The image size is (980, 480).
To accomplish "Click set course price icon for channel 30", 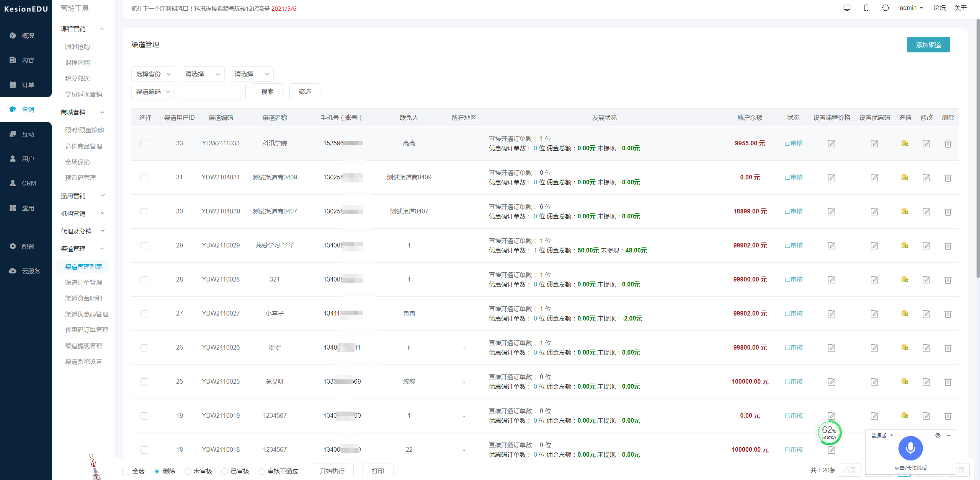I will coord(831,212).
